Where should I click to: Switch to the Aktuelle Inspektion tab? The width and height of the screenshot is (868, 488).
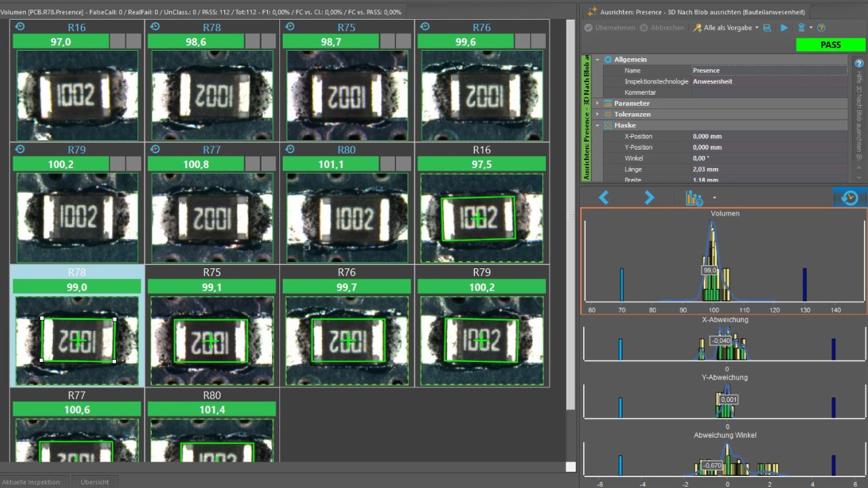31,482
